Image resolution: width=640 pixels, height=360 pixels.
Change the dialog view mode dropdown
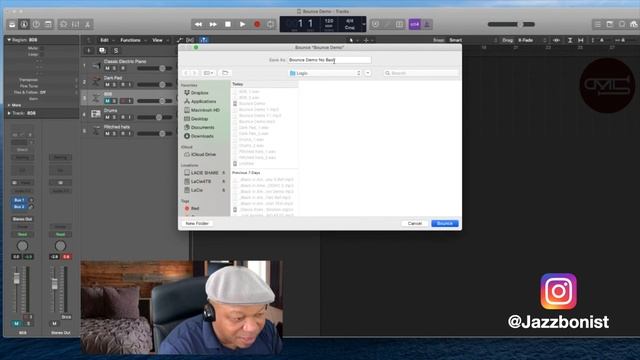pos(209,73)
